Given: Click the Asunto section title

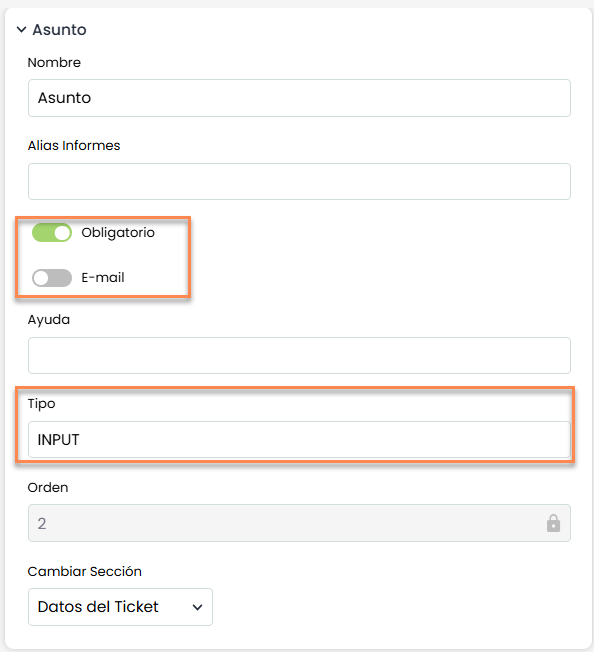Looking at the screenshot, I should click(x=59, y=30).
